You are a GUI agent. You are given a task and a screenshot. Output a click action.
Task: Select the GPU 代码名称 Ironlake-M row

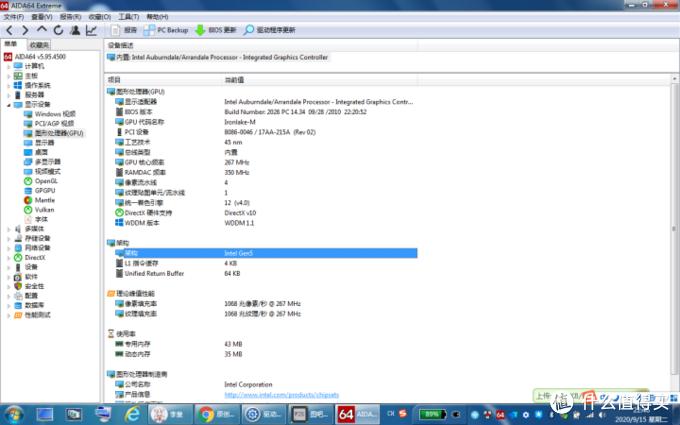pyautogui.click(x=266, y=122)
